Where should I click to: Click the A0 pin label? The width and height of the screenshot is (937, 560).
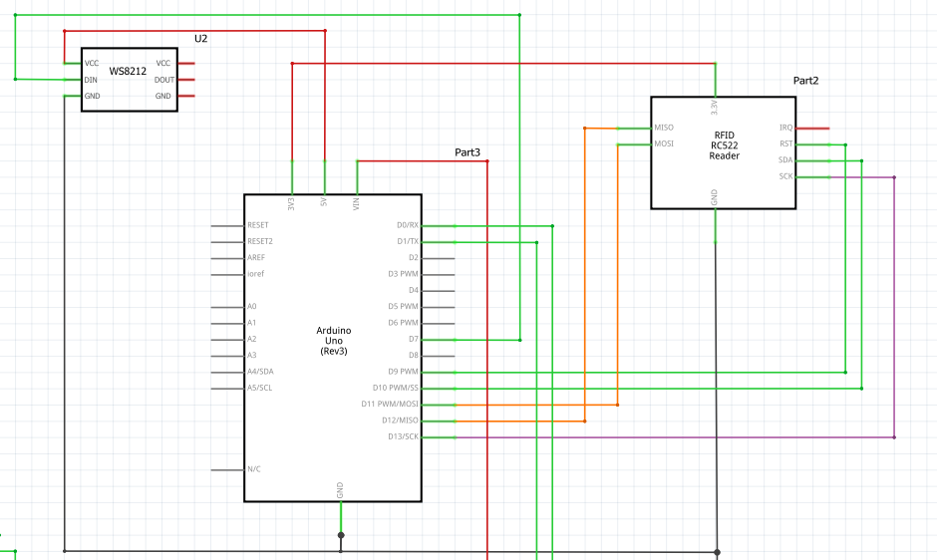(x=251, y=307)
